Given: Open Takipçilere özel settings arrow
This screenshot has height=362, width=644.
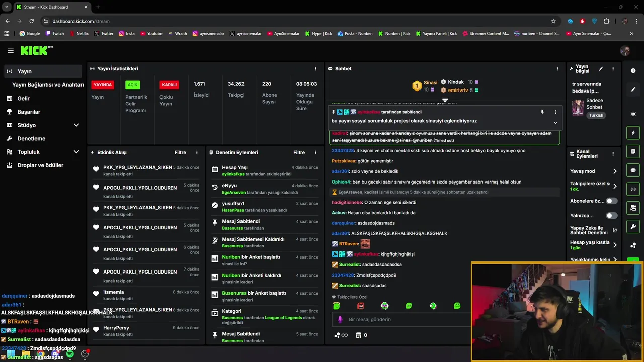Looking at the screenshot, I should pos(615,186).
